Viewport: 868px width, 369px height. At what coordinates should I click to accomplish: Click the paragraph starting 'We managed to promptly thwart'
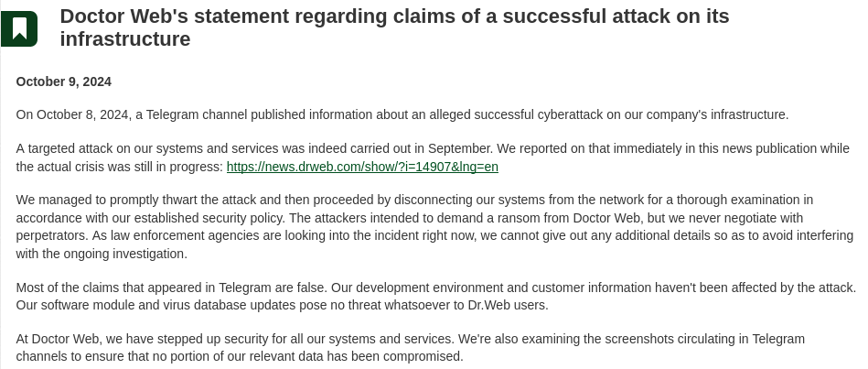[x=434, y=226]
